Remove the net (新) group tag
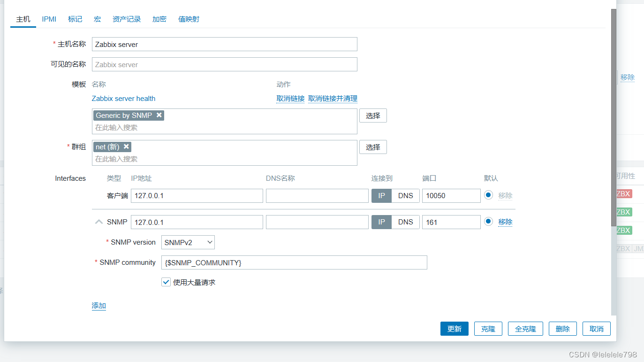The height and width of the screenshot is (362, 644). coord(126,146)
